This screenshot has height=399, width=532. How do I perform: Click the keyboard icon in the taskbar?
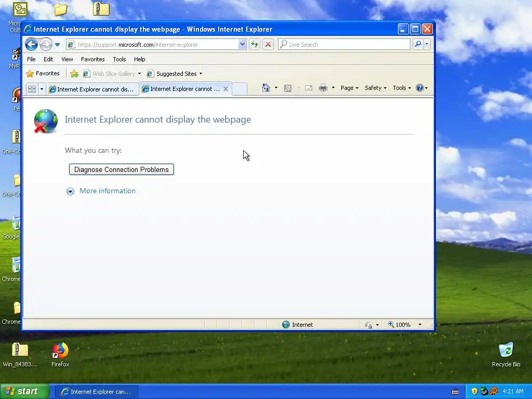[x=455, y=392]
